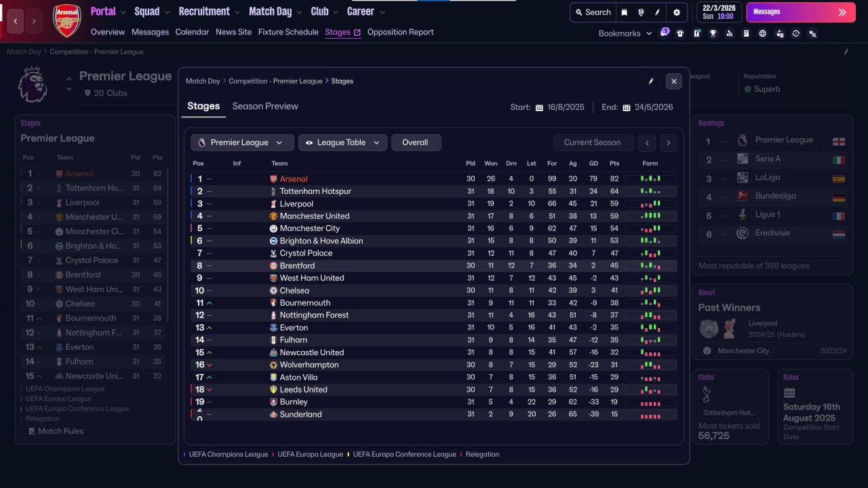Click the Liverpool badge under Past Winners
Viewport: 868px width, 488px height.
[x=730, y=328]
